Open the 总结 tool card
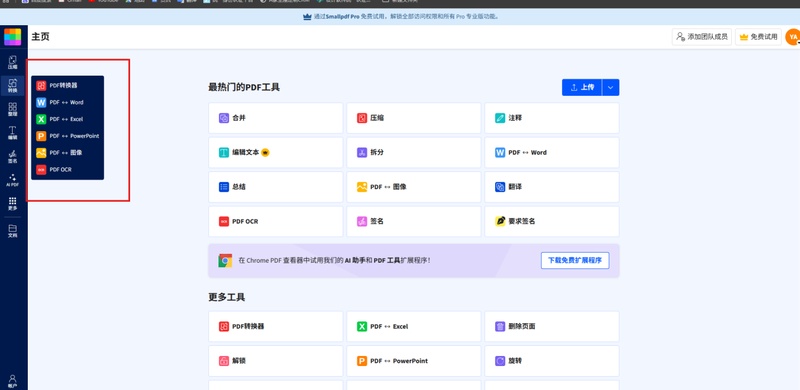Image resolution: width=800 pixels, height=390 pixels. click(276, 187)
